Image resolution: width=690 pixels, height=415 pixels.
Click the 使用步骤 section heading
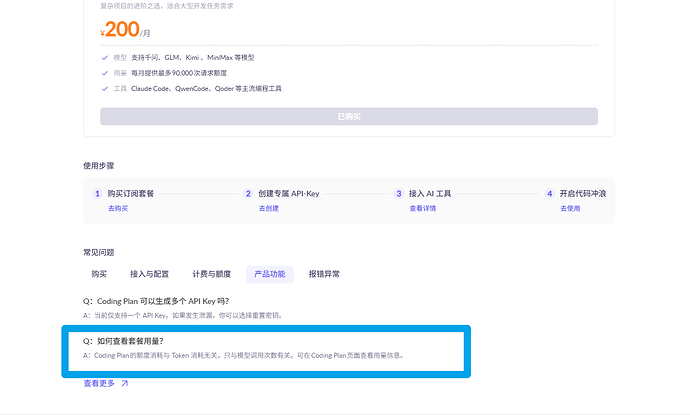[x=99, y=166]
